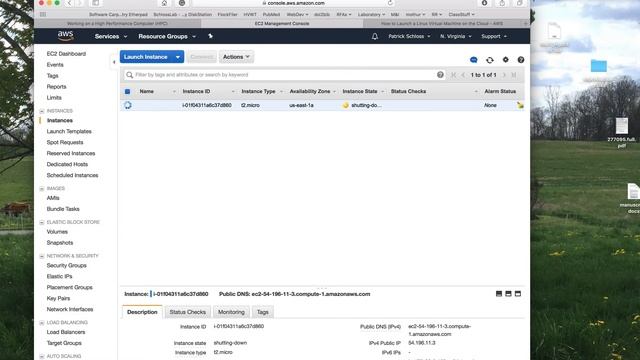Switch to the Description tab
Screen dimensions: 640x360
[142, 312]
